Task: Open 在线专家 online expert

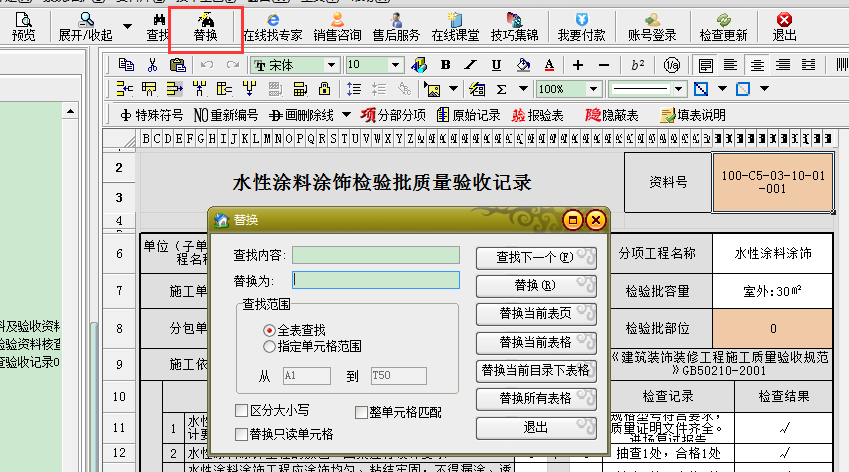Action: click(272, 27)
